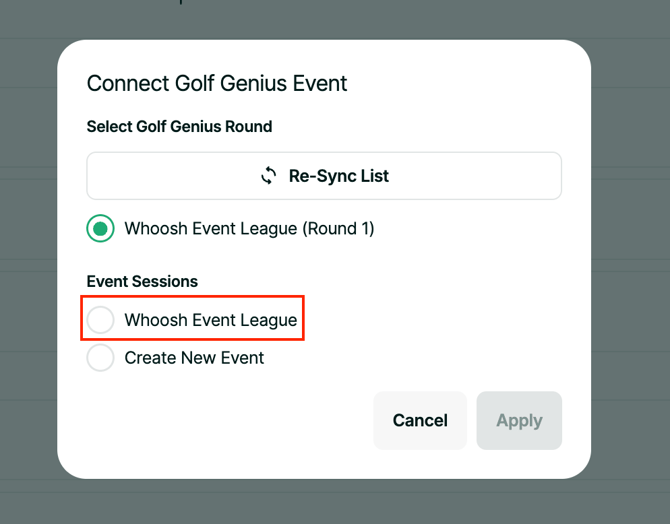Click the circular sync arrows icon
Viewport: 670px width, 524px height.
point(269,176)
